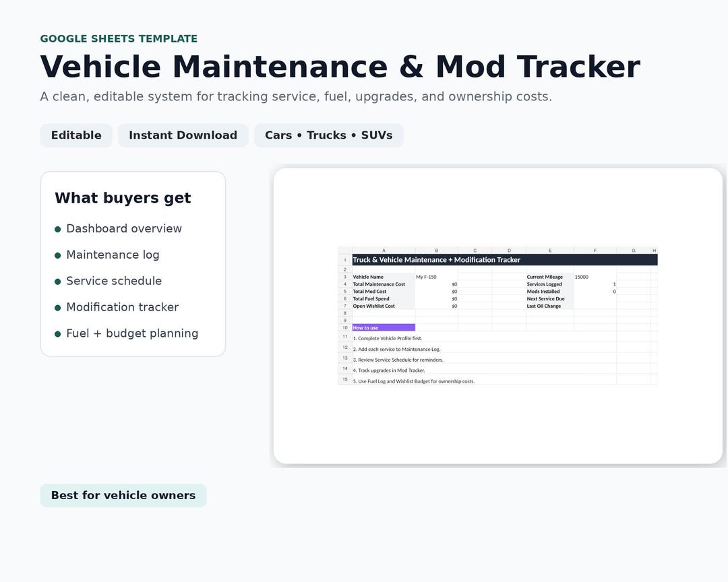Image resolution: width=728 pixels, height=582 pixels.
Task: Select column C header in the spreadsheet
Action: 475,251
